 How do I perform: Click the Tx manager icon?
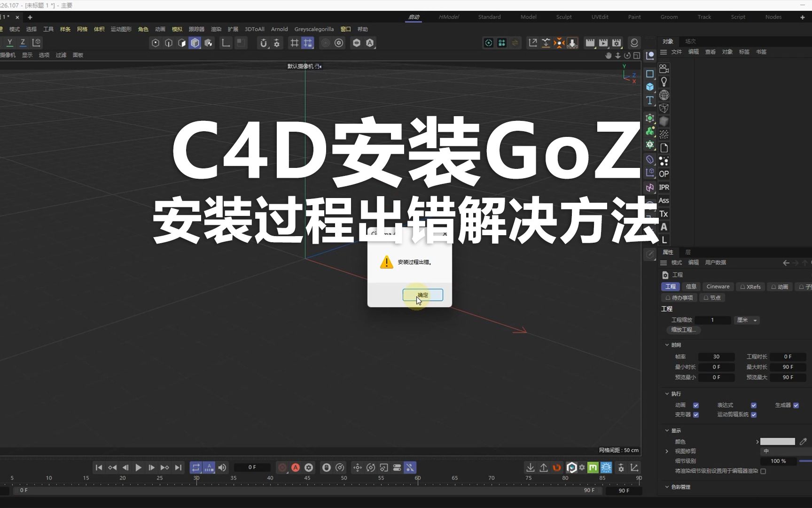coord(664,214)
